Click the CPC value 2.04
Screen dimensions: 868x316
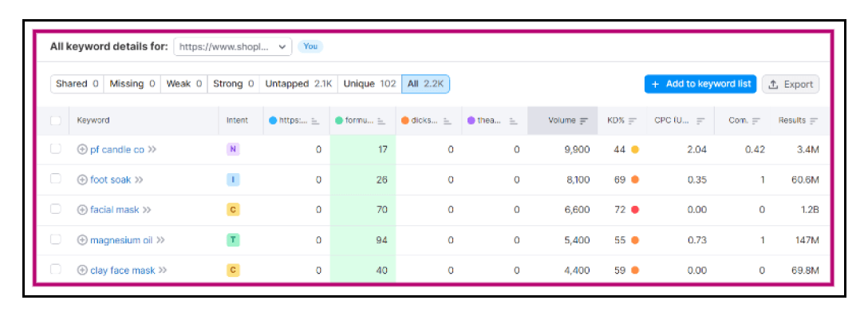click(x=697, y=149)
